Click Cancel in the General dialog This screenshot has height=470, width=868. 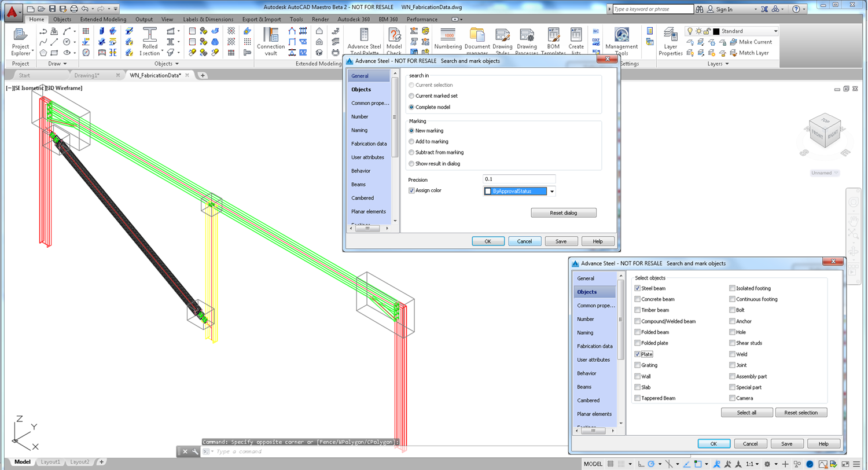point(525,241)
